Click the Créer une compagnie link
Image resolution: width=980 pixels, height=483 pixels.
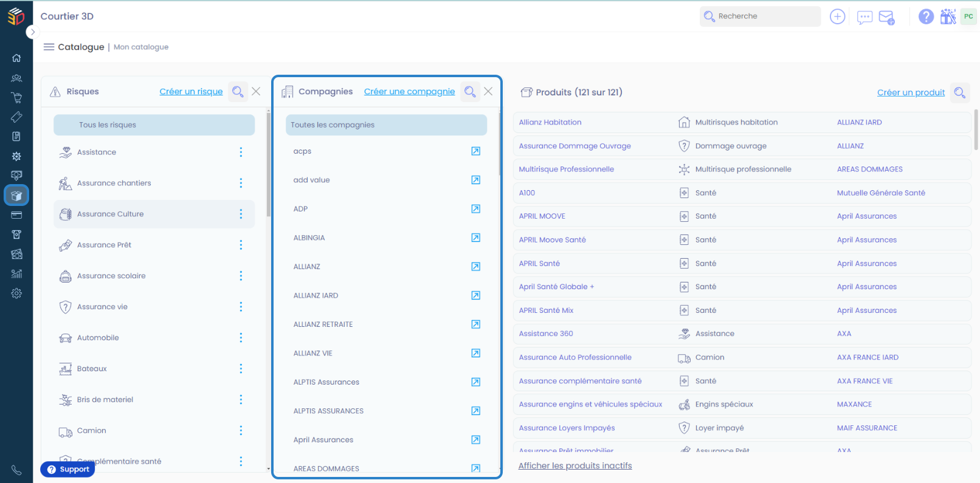(x=409, y=92)
